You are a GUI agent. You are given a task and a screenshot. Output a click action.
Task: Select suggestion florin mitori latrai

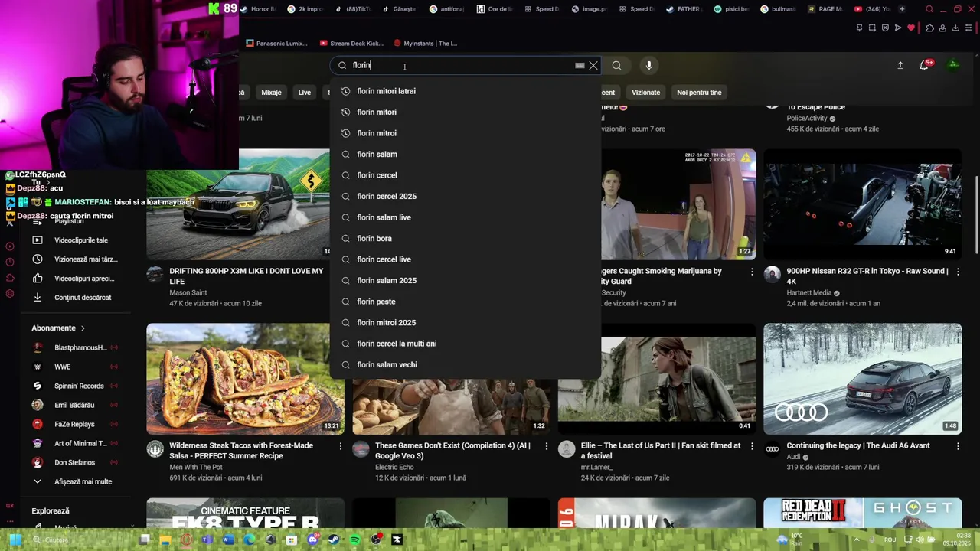pyautogui.click(x=465, y=91)
